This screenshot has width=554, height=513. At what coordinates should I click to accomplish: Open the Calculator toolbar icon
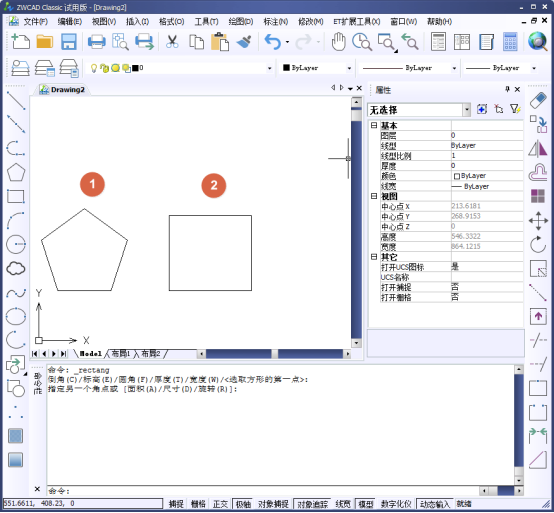(510, 42)
